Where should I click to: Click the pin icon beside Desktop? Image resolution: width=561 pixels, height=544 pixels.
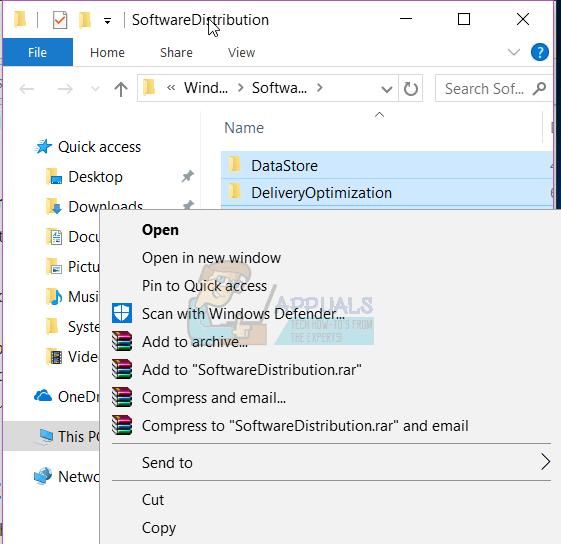tap(187, 176)
